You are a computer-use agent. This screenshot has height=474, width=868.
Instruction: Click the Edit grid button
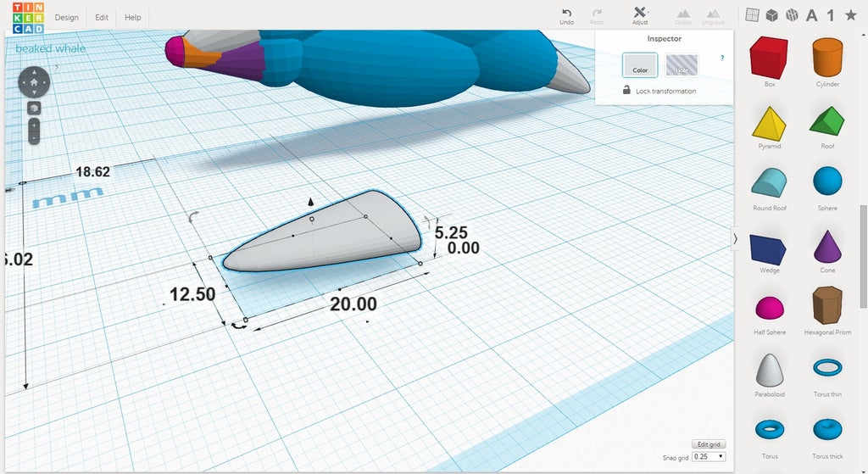[709, 444]
